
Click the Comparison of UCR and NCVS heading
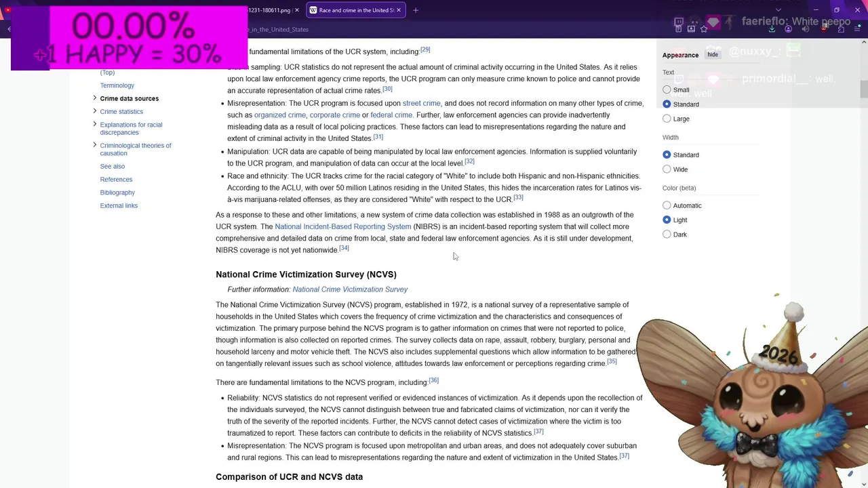pyautogui.click(x=289, y=477)
